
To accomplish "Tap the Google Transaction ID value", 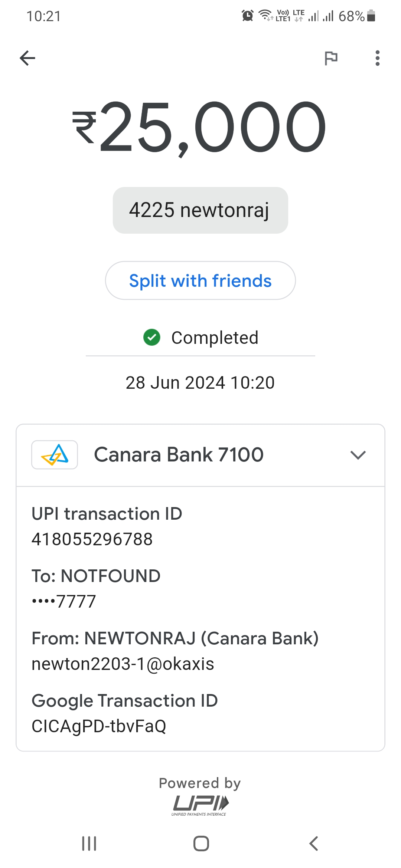I will [99, 726].
